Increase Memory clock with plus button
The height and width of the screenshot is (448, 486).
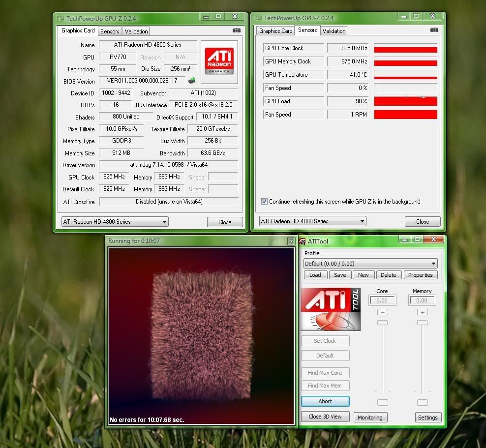point(422,312)
